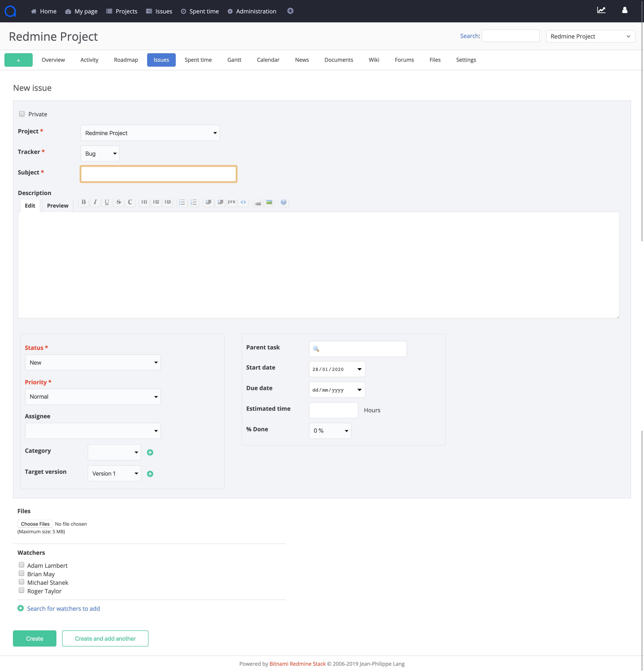The image size is (644, 672).
Task: Open the Category dropdown
Action: point(114,453)
